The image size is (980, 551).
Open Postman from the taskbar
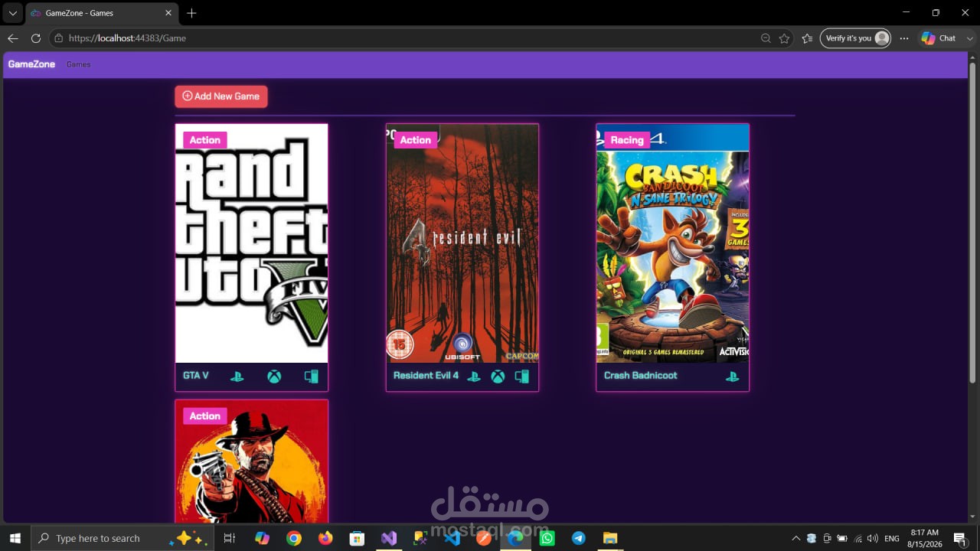point(484,538)
